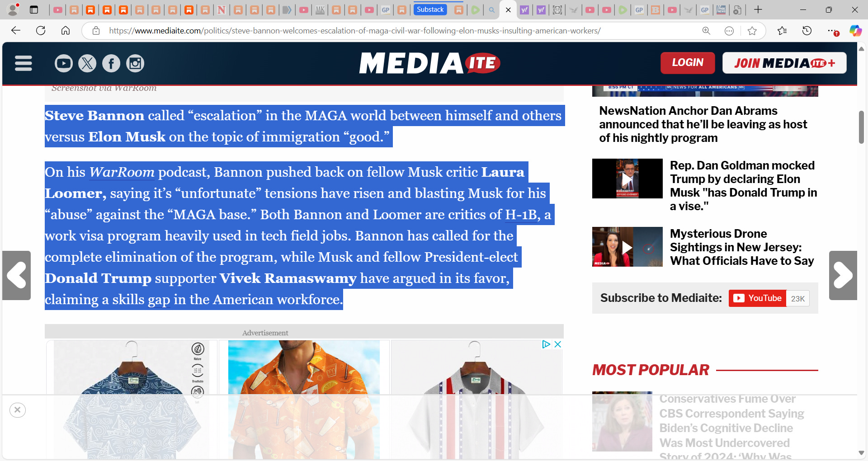Go back with the browser back arrow
Image resolution: width=868 pixels, height=461 pixels.
[x=16, y=31]
